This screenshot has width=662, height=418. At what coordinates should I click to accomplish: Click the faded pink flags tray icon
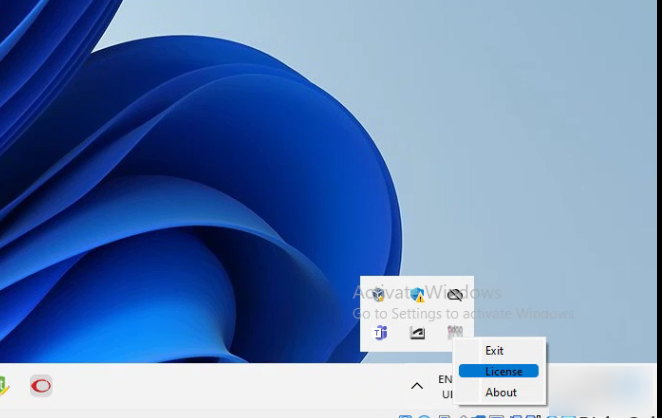455,332
